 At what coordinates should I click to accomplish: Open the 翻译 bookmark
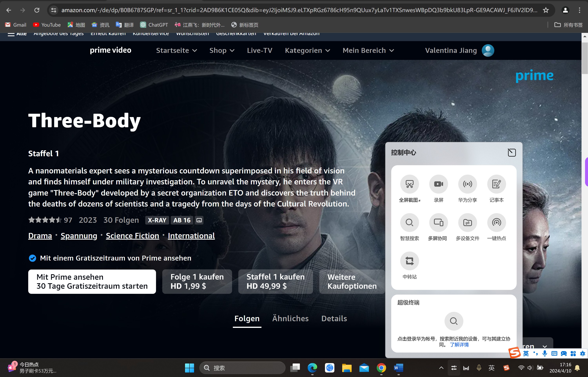[x=125, y=25]
